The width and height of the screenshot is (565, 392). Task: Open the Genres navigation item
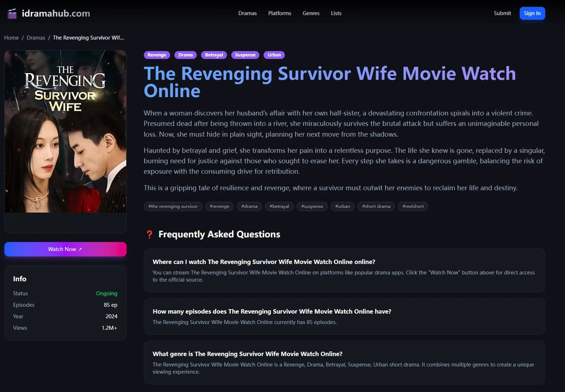pyautogui.click(x=311, y=13)
